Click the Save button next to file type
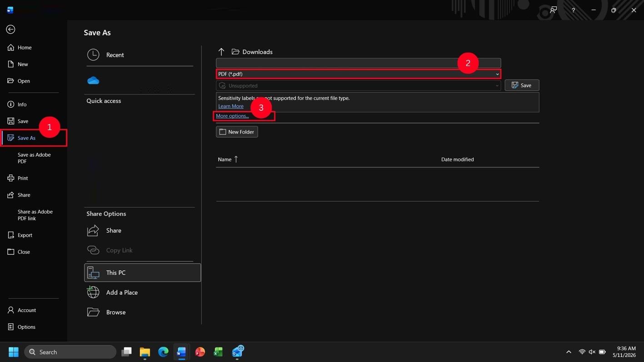The width and height of the screenshot is (644, 362). (x=522, y=85)
